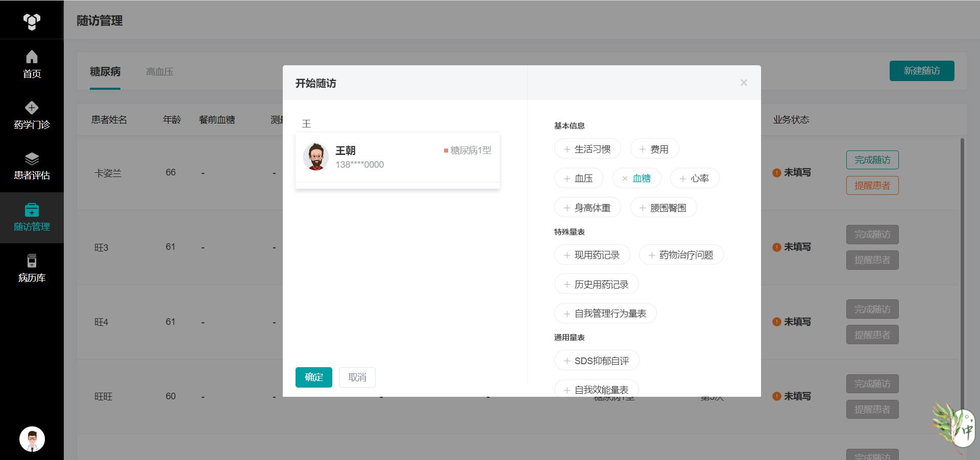Click the home icon in the sidebar
This screenshot has width=980, height=460.
coord(32,57)
